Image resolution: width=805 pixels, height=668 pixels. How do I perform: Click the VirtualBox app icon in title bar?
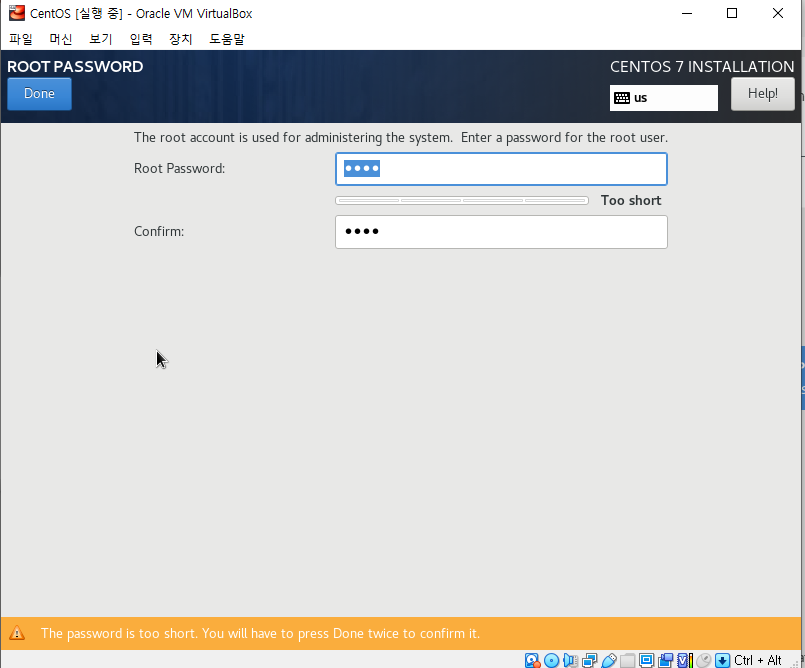(16, 13)
